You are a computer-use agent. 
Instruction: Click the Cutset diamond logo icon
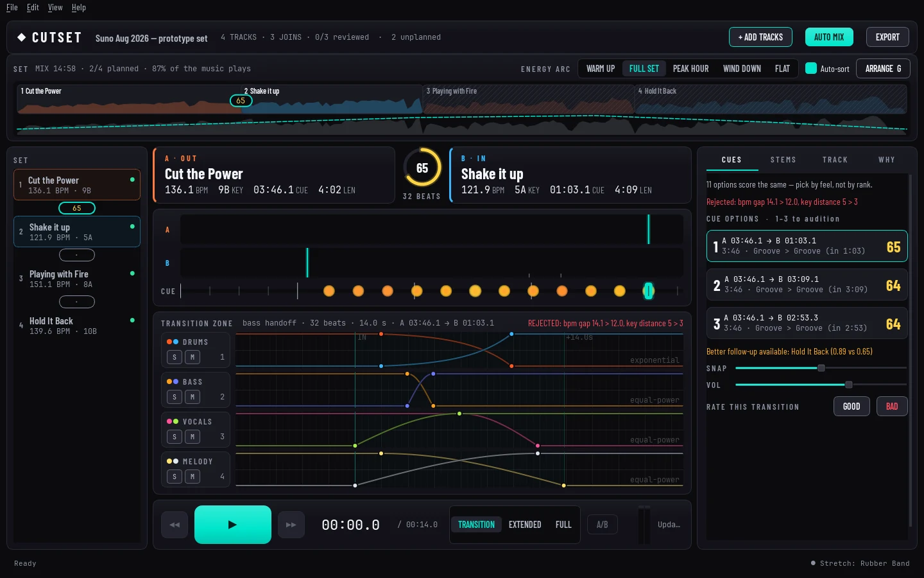[21, 37]
